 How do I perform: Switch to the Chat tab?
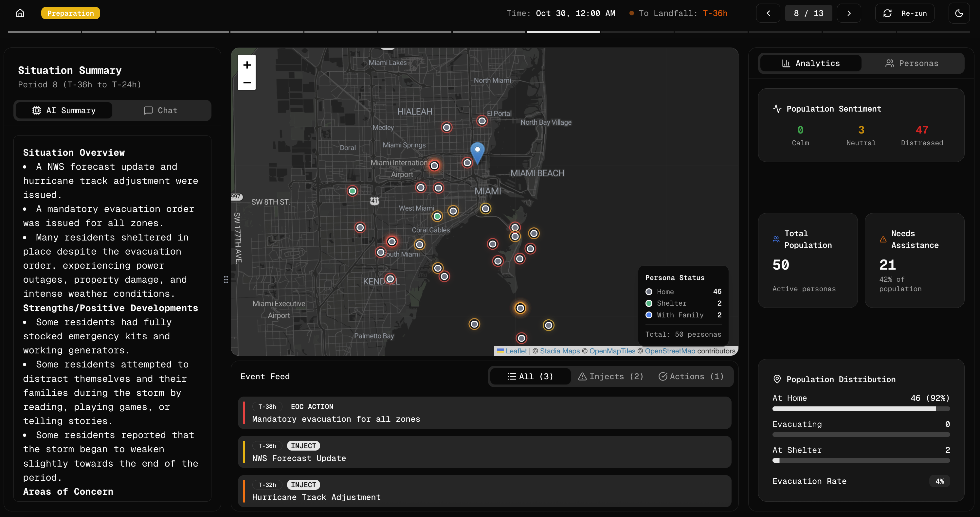160,110
